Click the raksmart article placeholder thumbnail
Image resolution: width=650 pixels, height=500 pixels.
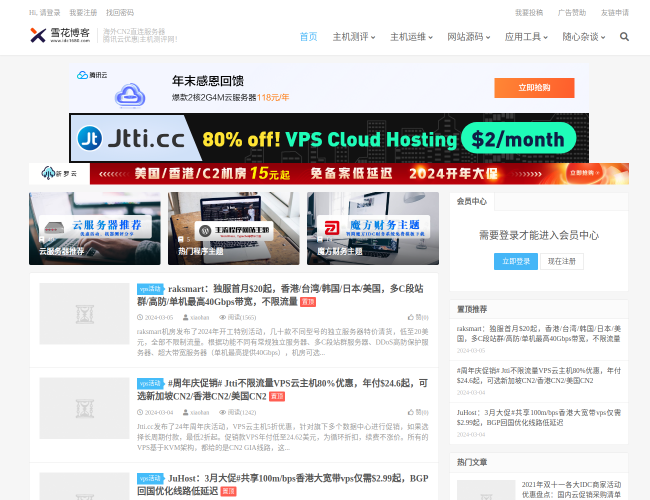pos(85,314)
